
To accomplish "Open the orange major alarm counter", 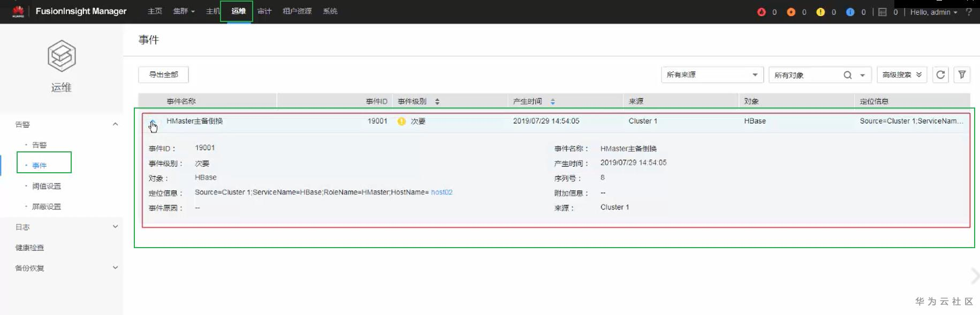I will [x=791, y=12].
